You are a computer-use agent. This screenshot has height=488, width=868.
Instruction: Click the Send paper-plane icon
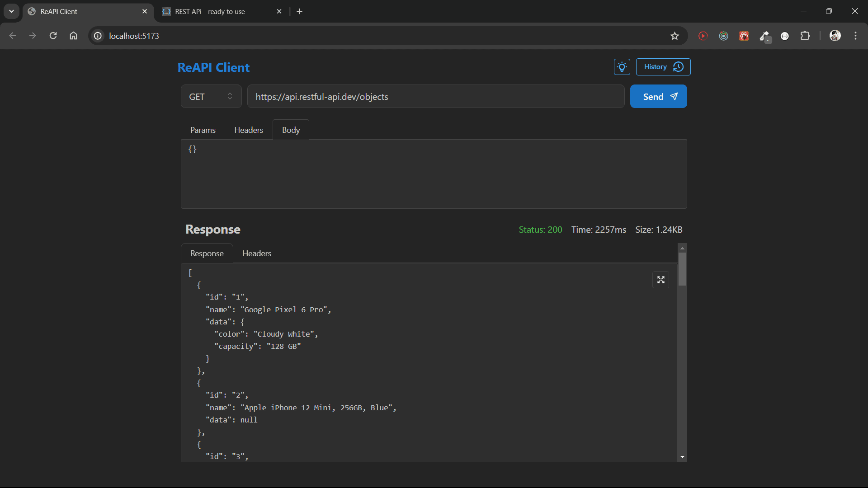(x=674, y=96)
